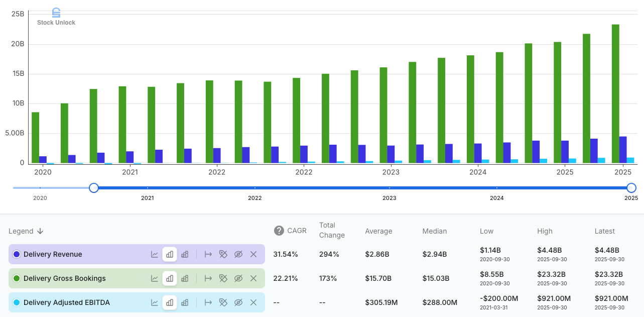
Task: Click the -$200.00M low value
Action: (x=499, y=298)
